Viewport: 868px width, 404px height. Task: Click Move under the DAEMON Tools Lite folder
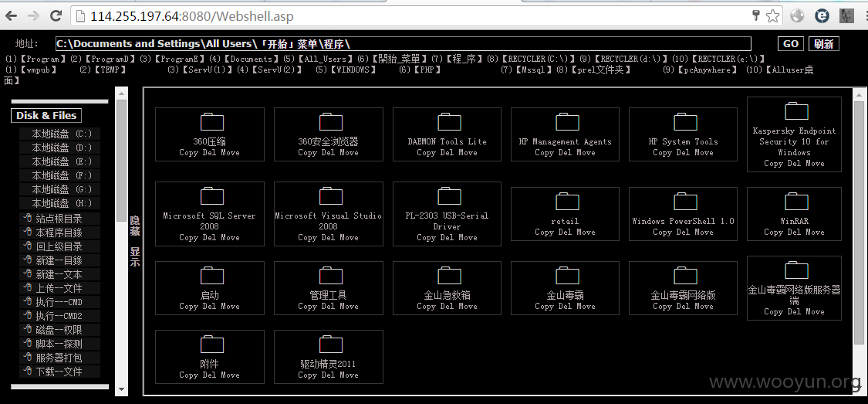point(468,152)
